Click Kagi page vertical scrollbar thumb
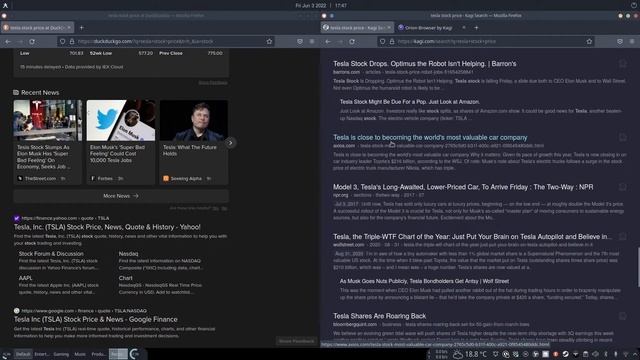 click(x=638, y=268)
